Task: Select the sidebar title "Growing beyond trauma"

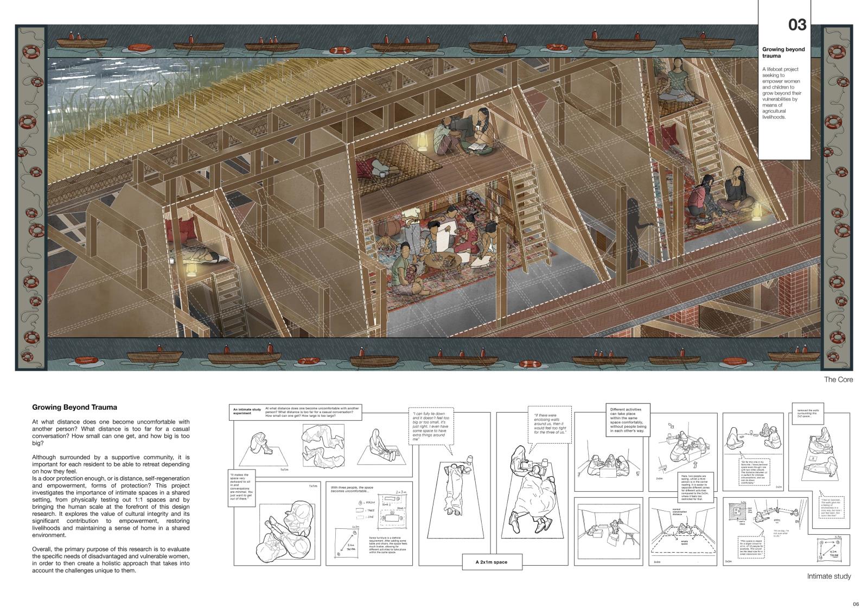Action: click(x=783, y=53)
